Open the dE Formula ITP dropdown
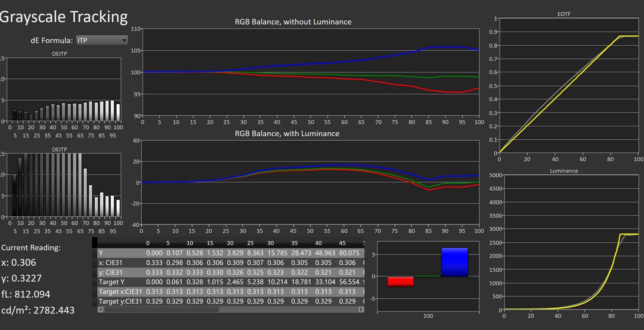 (102, 40)
